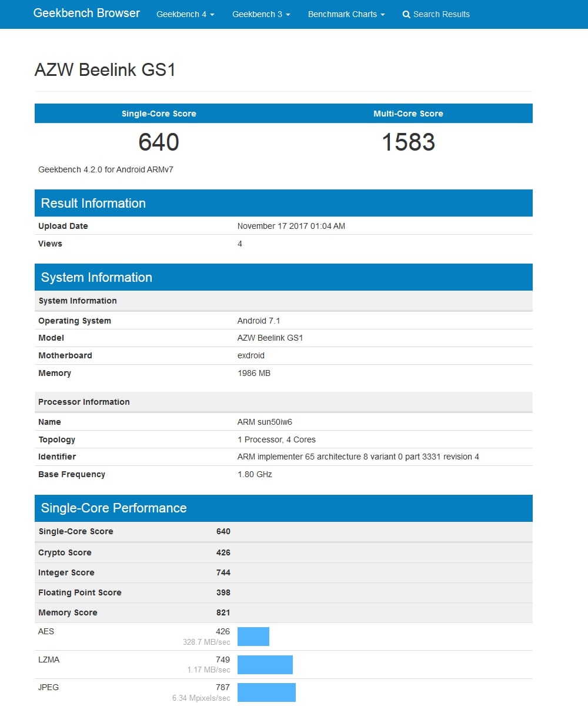Select the Single-Core Score column header
Screen dimensions: 588x706
(159, 114)
